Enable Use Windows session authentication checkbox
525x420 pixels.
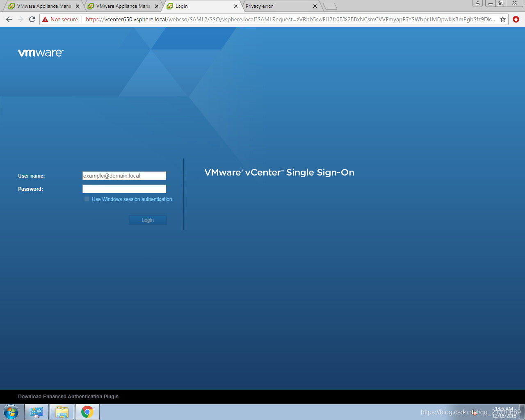(x=87, y=199)
